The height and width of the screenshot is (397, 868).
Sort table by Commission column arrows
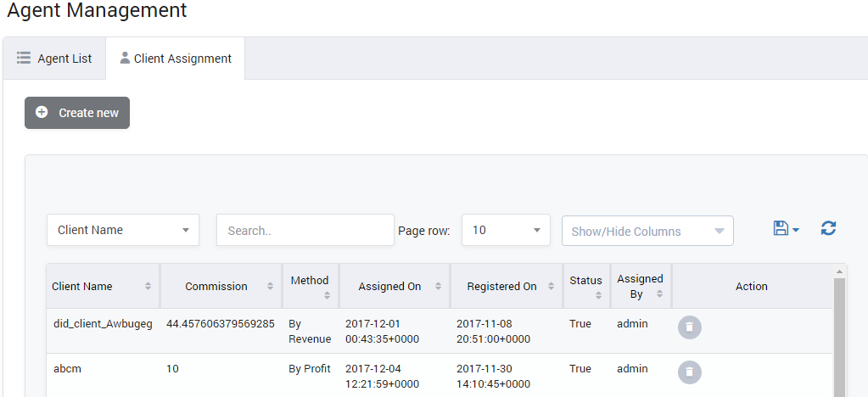[x=270, y=287]
